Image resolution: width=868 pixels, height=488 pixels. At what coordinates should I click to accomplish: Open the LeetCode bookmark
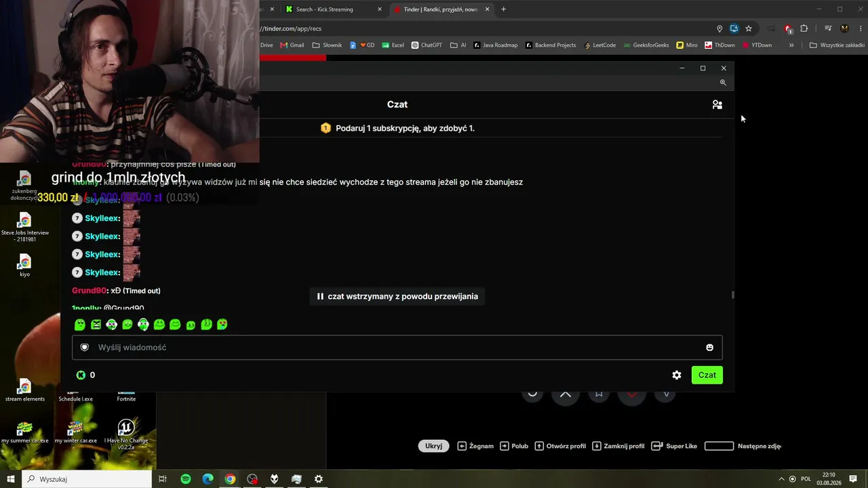[x=599, y=45]
